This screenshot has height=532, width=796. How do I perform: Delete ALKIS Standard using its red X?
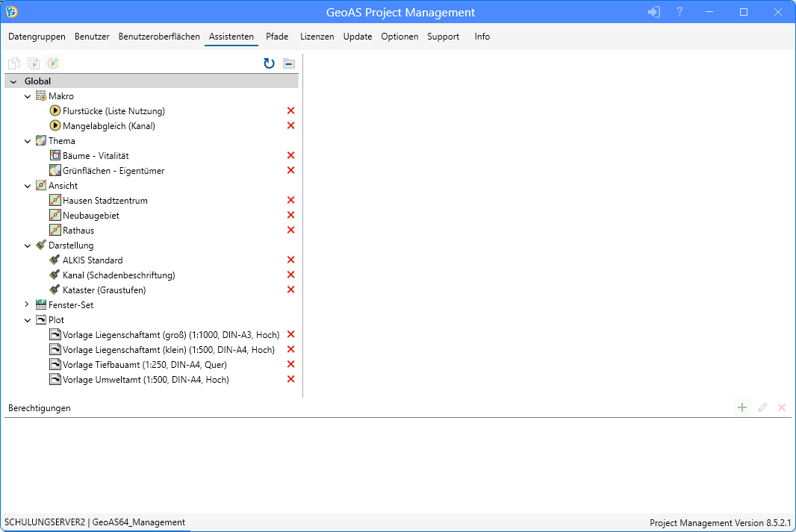[x=291, y=260]
